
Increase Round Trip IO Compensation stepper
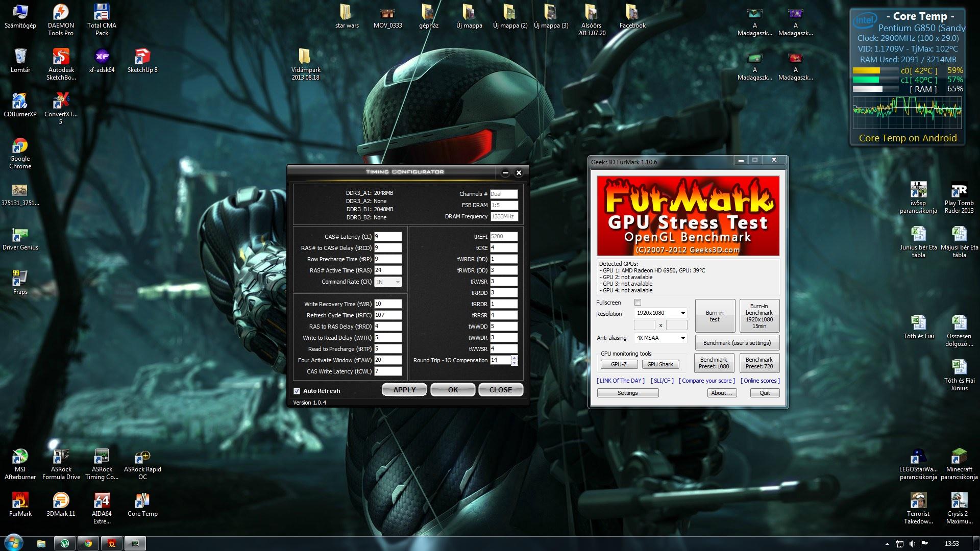click(x=514, y=358)
